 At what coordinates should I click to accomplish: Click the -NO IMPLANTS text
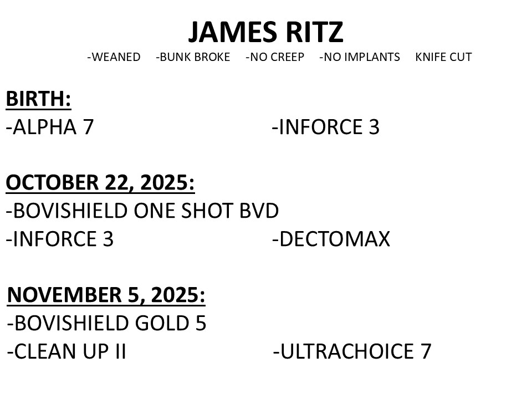tap(360, 57)
